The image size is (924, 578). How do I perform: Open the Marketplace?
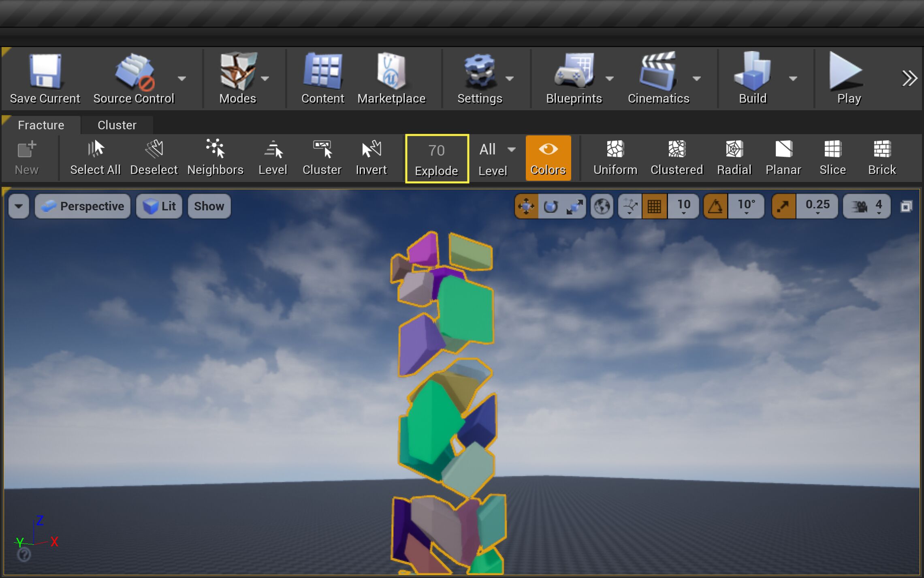(391, 78)
